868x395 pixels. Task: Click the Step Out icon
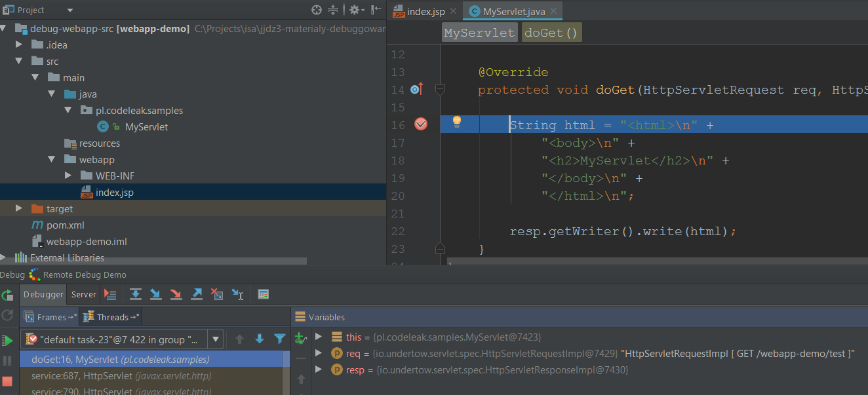pos(197,294)
